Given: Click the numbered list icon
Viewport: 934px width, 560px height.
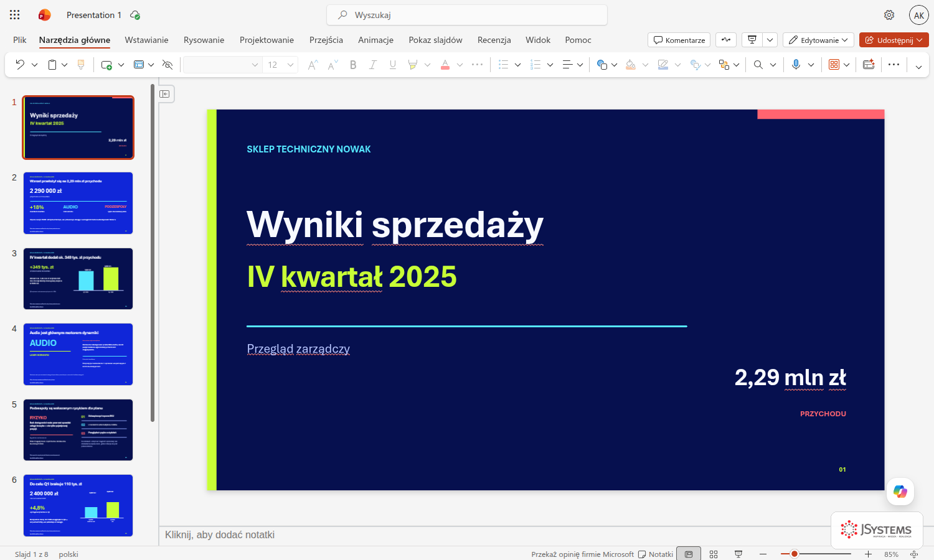Looking at the screenshot, I should coord(535,65).
